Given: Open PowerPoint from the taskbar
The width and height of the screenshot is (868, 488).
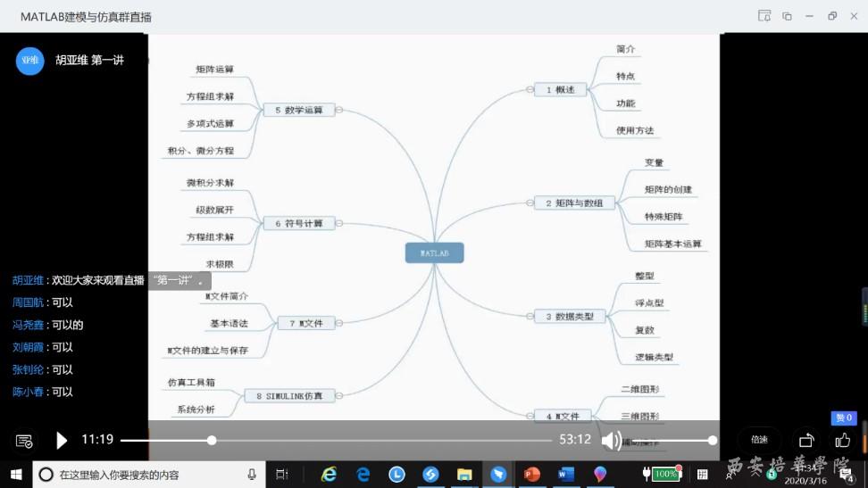Looking at the screenshot, I should point(532,475).
